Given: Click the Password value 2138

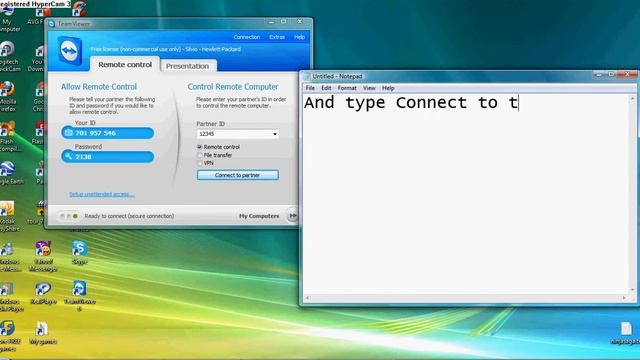Looking at the screenshot, I should point(83,157).
